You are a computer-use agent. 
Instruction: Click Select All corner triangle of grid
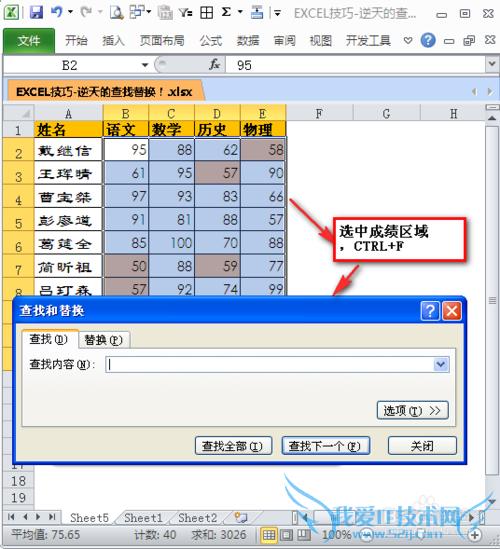(18, 113)
